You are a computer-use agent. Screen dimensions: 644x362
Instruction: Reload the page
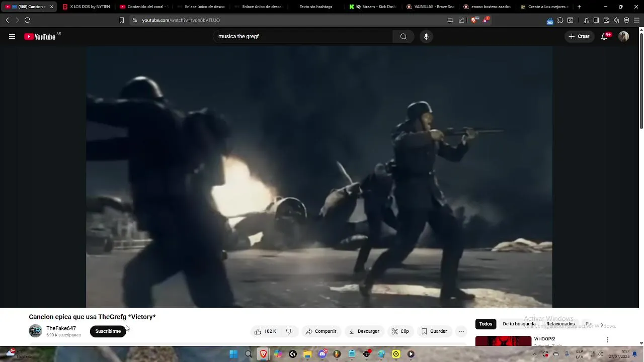28,20
